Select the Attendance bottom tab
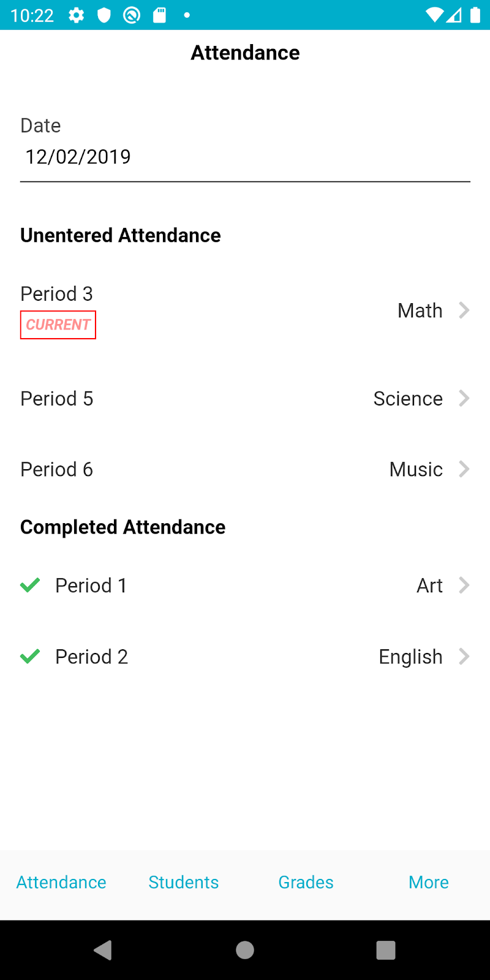The width and height of the screenshot is (490, 980). (61, 882)
